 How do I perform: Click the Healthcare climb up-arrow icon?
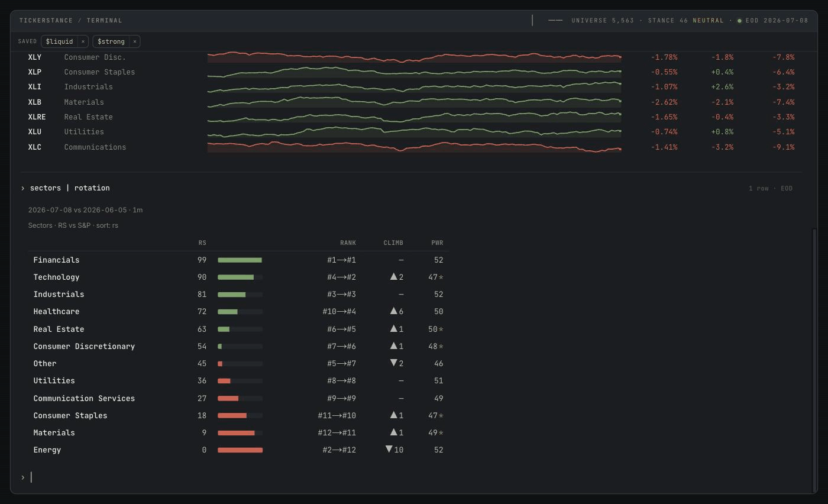point(393,311)
